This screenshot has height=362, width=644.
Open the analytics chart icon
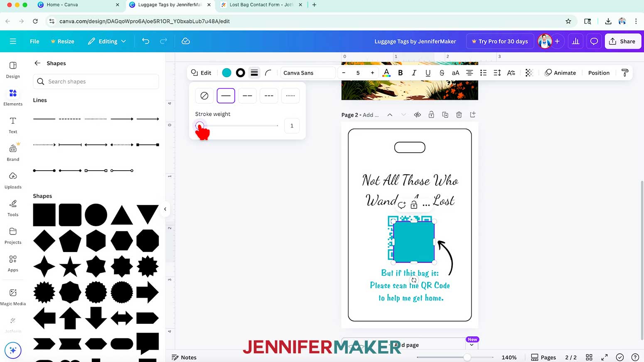tap(575, 41)
